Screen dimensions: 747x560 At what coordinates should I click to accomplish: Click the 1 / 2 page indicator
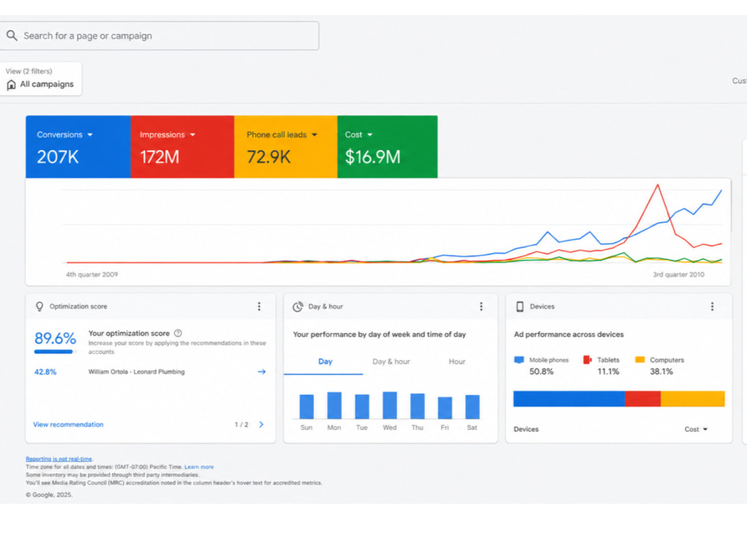241,424
